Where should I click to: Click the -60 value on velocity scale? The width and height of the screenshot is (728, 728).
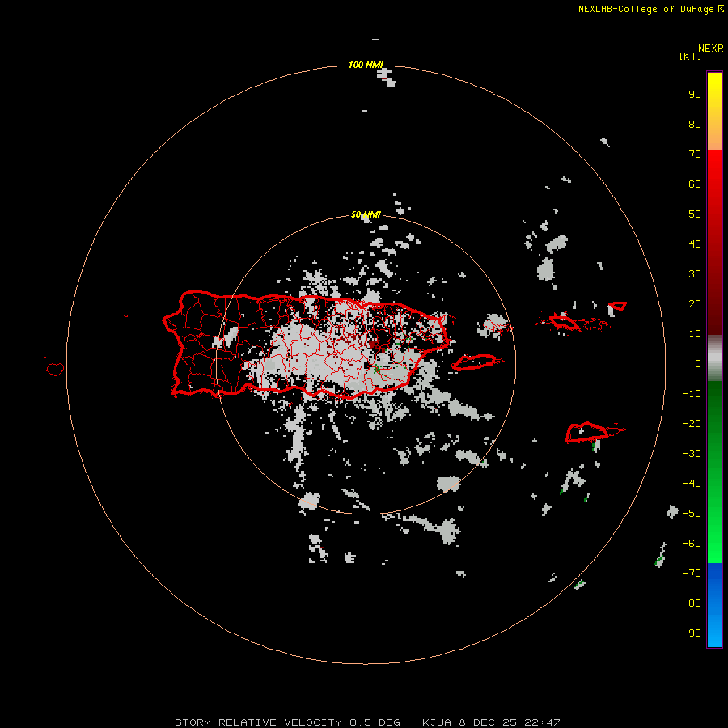click(x=692, y=544)
